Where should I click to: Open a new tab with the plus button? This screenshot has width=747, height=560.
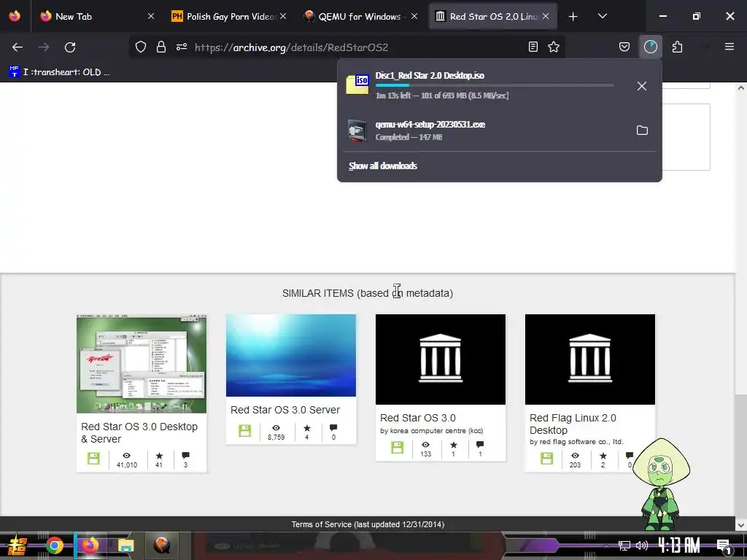(573, 17)
